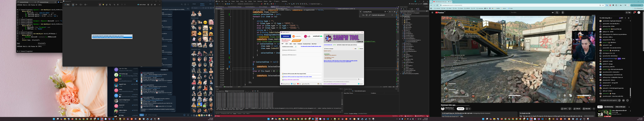The image size is (644, 121).
Task: Switch Snipping Tool to video record mode
Action: [76, 5]
